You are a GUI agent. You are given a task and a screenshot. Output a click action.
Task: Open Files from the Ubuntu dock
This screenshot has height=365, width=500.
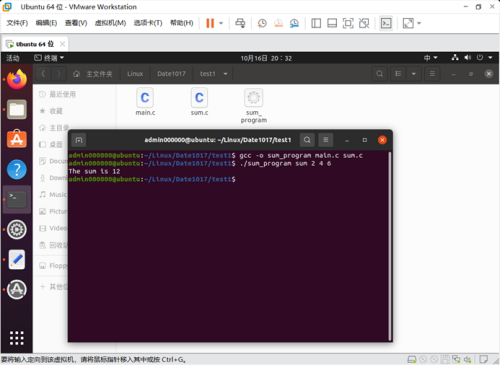point(17,109)
